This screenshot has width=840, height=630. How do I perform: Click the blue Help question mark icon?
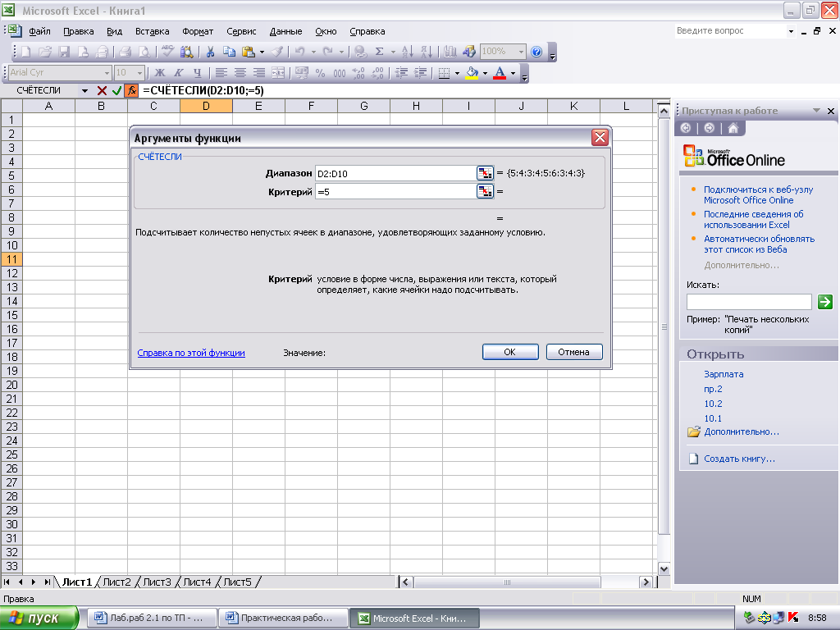tap(536, 52)
